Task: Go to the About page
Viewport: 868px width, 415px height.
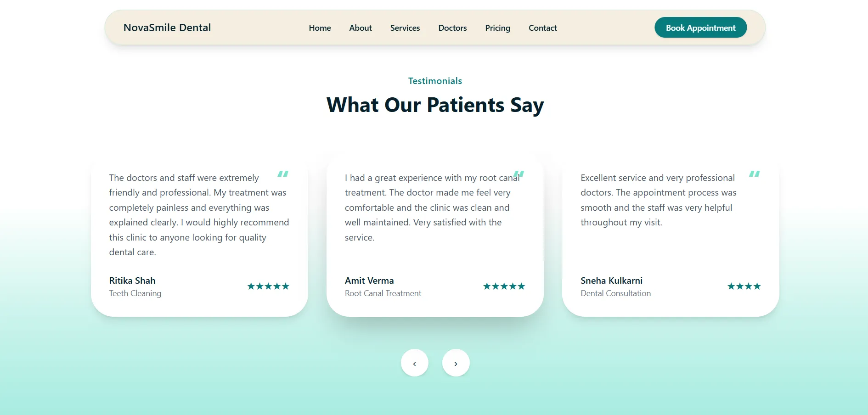Action: click(x=361, y=28)
